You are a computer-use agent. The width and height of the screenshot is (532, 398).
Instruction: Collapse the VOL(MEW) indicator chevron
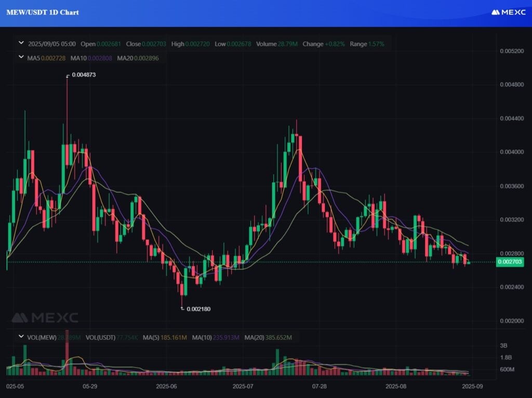click(21, 337)
